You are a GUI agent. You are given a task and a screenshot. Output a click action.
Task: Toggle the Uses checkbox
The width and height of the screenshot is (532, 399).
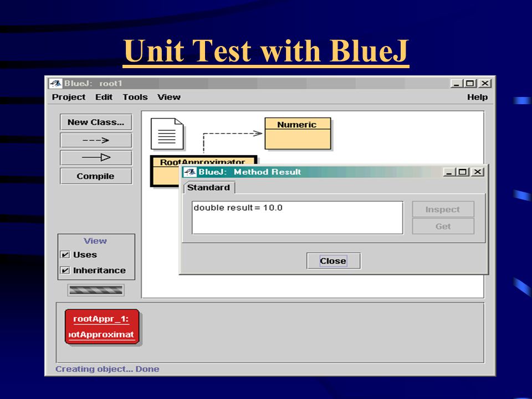[65, 254]
